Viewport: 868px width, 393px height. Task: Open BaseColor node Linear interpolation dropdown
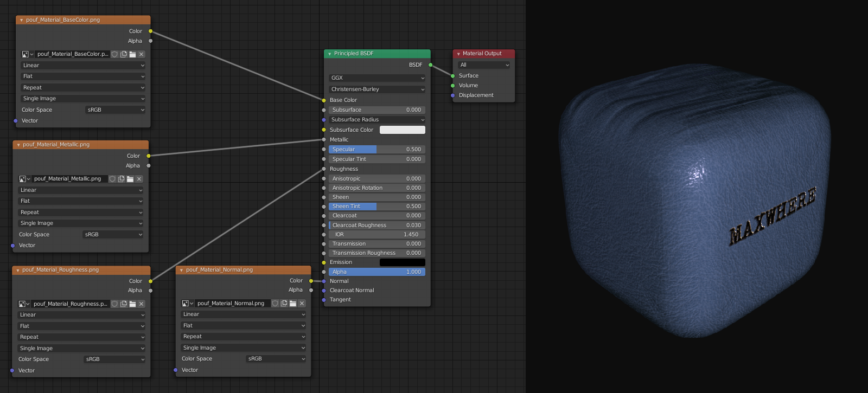(x=84, y=66)
